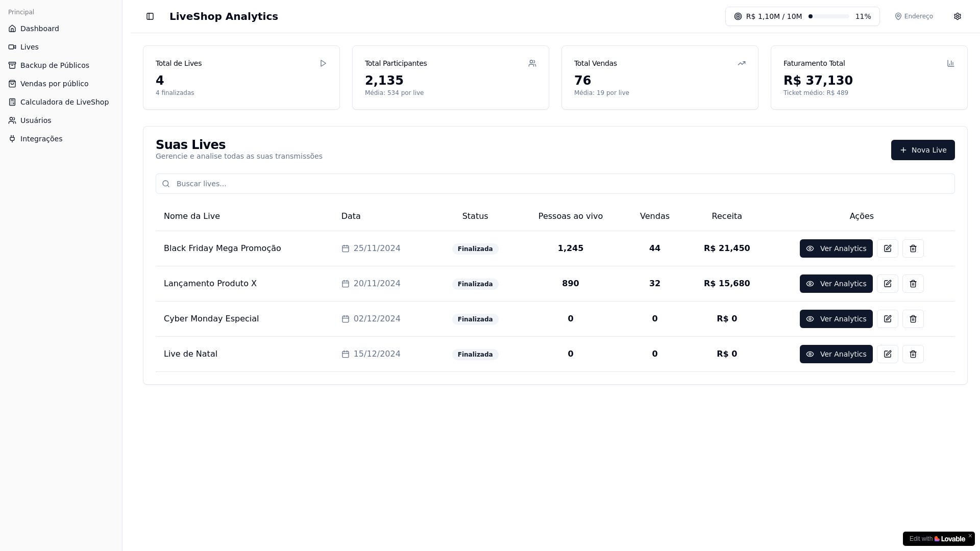
Task: Click the Receita column header
Action: point(727,216)
